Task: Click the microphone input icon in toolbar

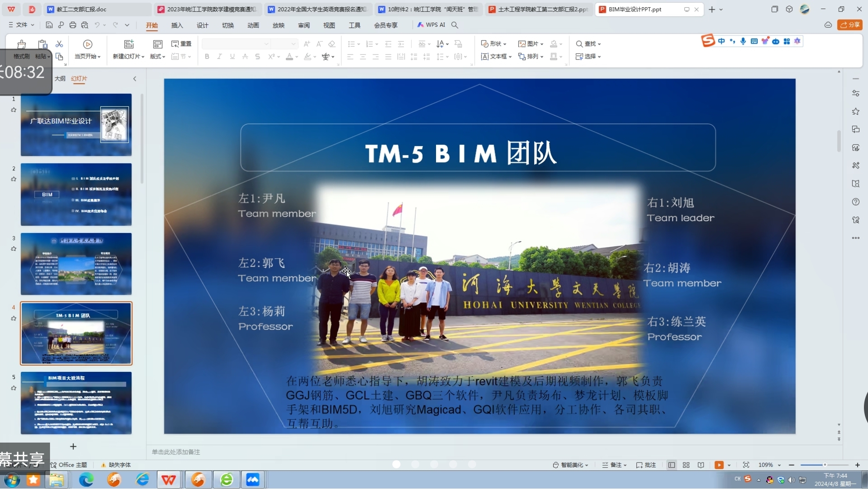Action: [743, 41]
